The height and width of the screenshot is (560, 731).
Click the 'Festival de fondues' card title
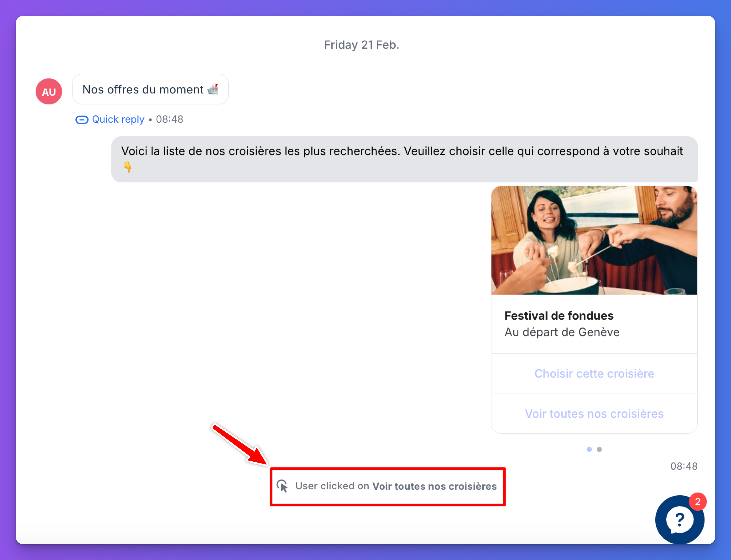[559, 316]
